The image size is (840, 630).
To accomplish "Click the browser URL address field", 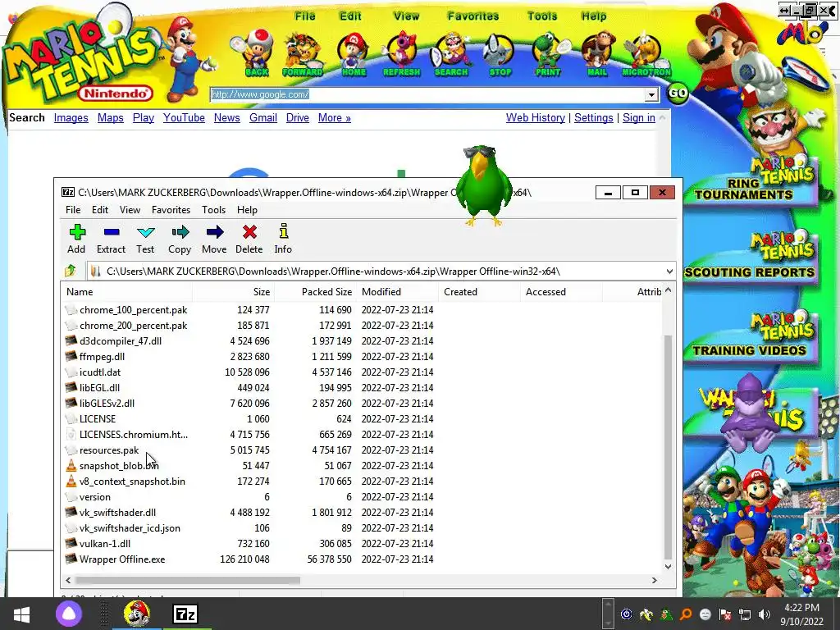I will click(x=427, y=95).
